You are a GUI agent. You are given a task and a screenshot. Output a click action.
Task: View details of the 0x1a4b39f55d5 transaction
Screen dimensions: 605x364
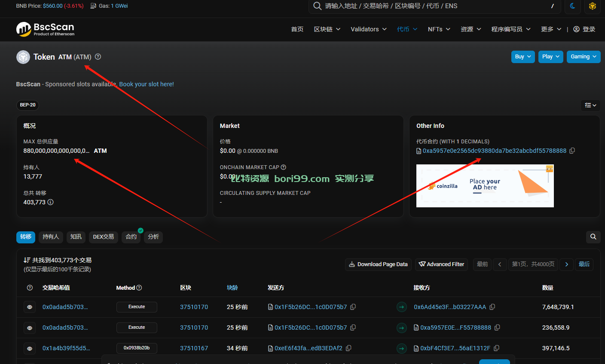[30, 349]
